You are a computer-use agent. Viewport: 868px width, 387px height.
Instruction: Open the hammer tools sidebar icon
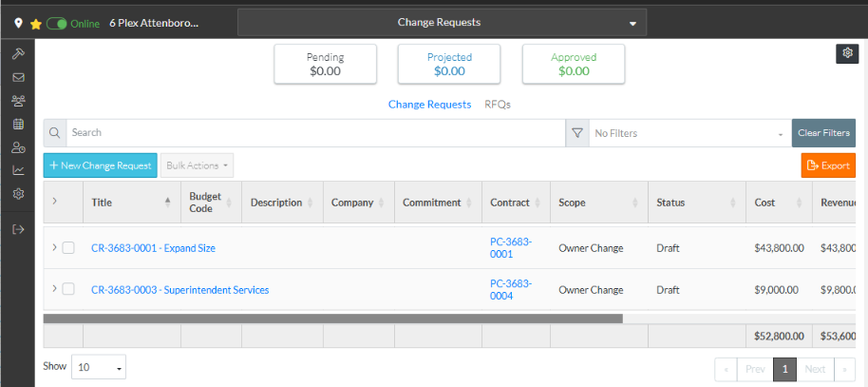click(x=18, y=53)
